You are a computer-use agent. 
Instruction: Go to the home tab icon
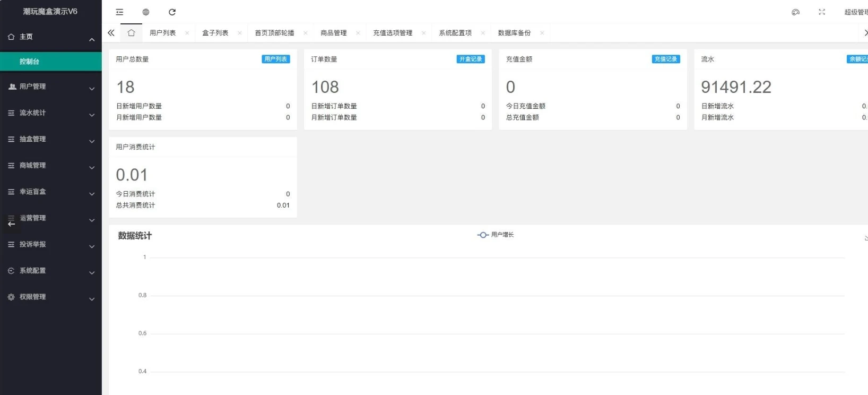click(x=131, y=33)
